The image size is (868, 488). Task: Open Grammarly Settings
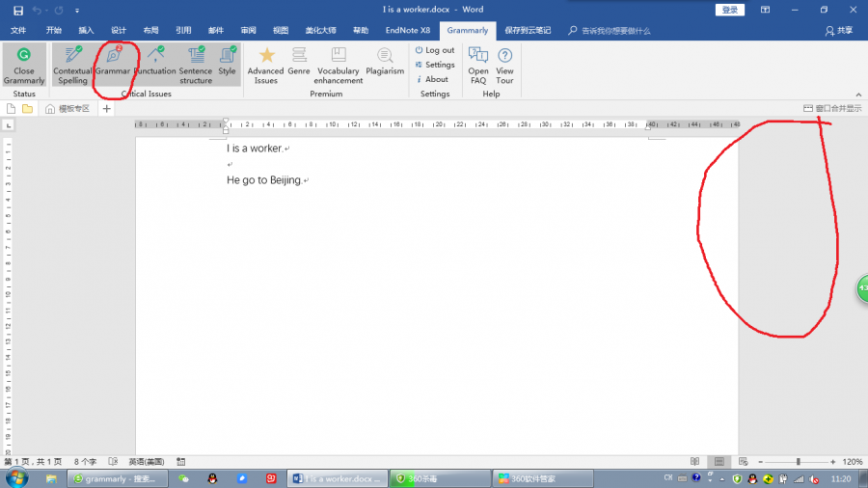(x=435, y=65)
